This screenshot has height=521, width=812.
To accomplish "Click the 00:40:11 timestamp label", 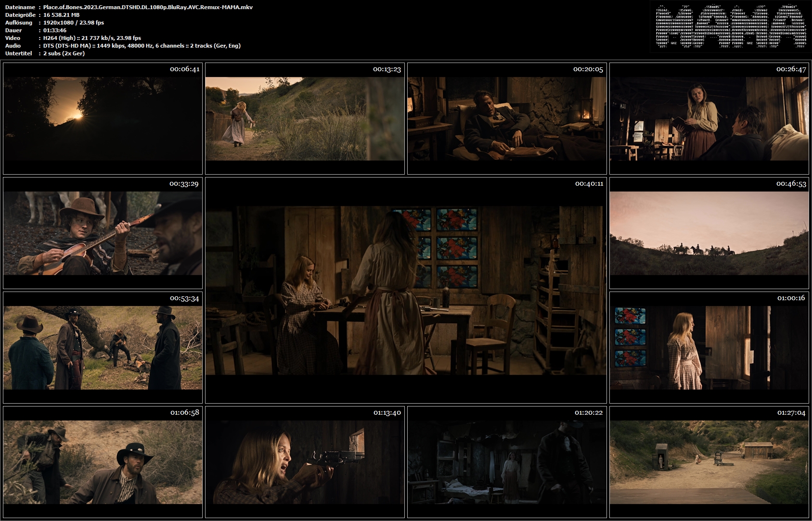I will 589,184.
